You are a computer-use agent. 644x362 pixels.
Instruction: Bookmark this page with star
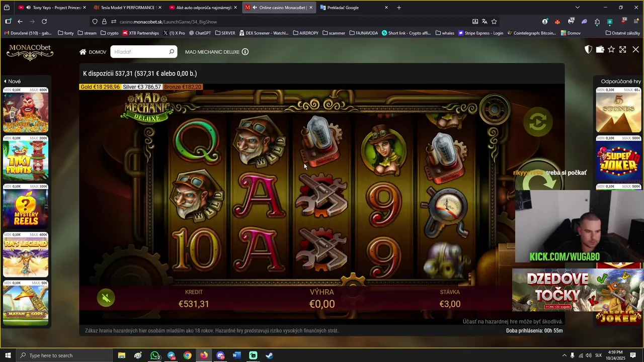pyautogui.click(x=494, y=22)
